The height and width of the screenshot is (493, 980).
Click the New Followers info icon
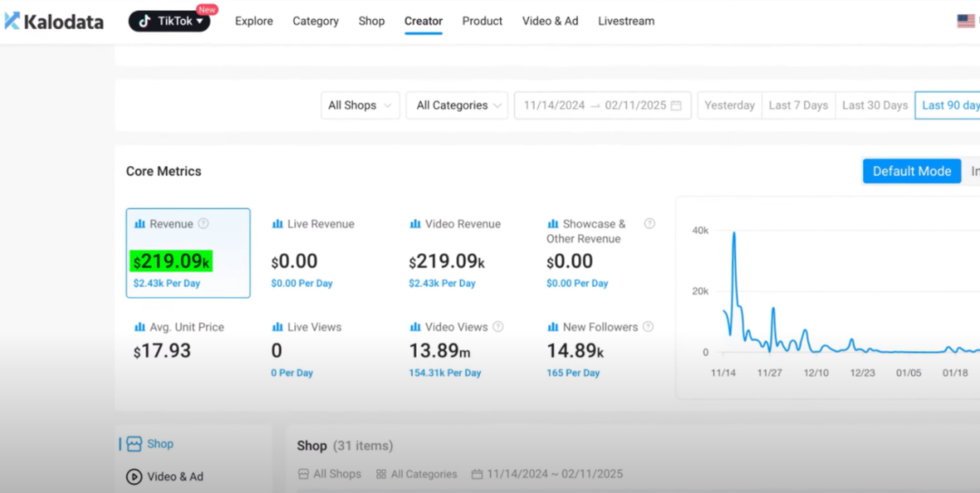(648, 327)
